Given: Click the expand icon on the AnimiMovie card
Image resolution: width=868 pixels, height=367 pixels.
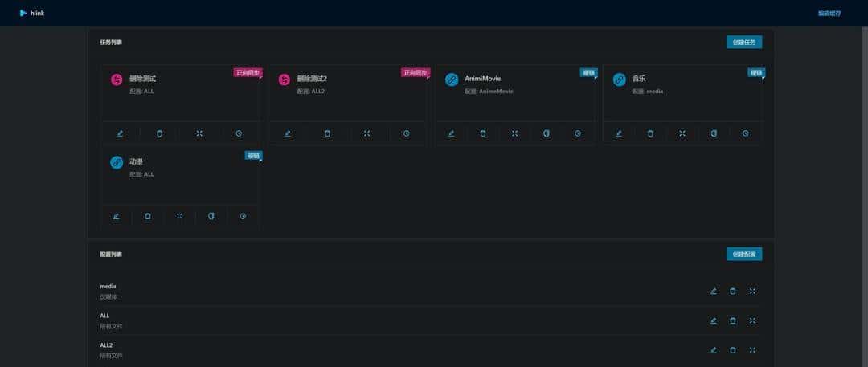Looking at the screenshot, I should pyautogui.click(x=514, y=133).
